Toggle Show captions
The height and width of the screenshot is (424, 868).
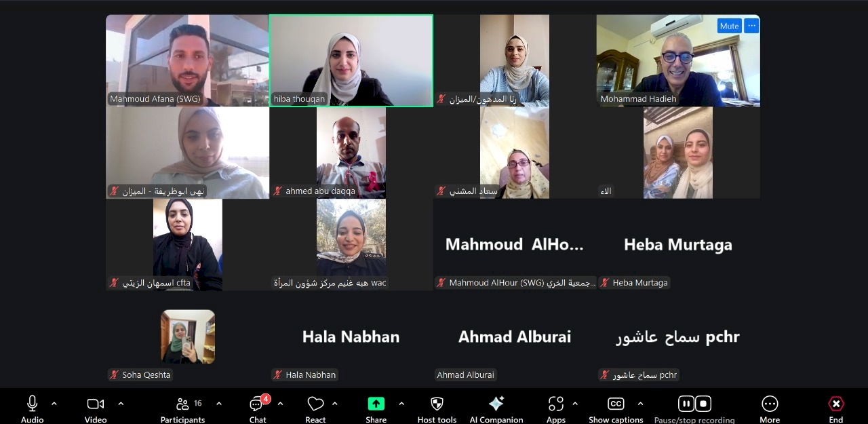(616, 404)
